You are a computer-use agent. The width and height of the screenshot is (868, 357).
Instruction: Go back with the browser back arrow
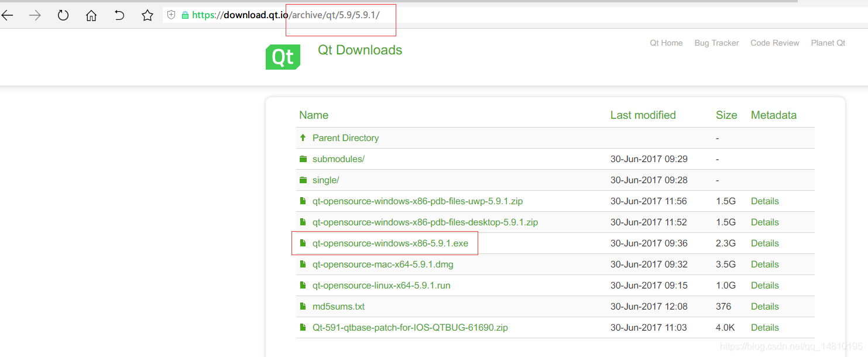click(x=7, y=16)
